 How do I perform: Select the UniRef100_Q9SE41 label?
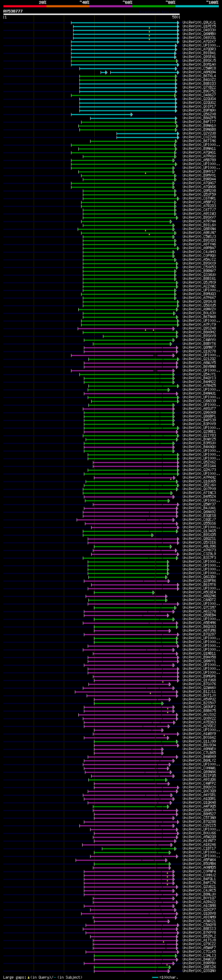(199, 57)
